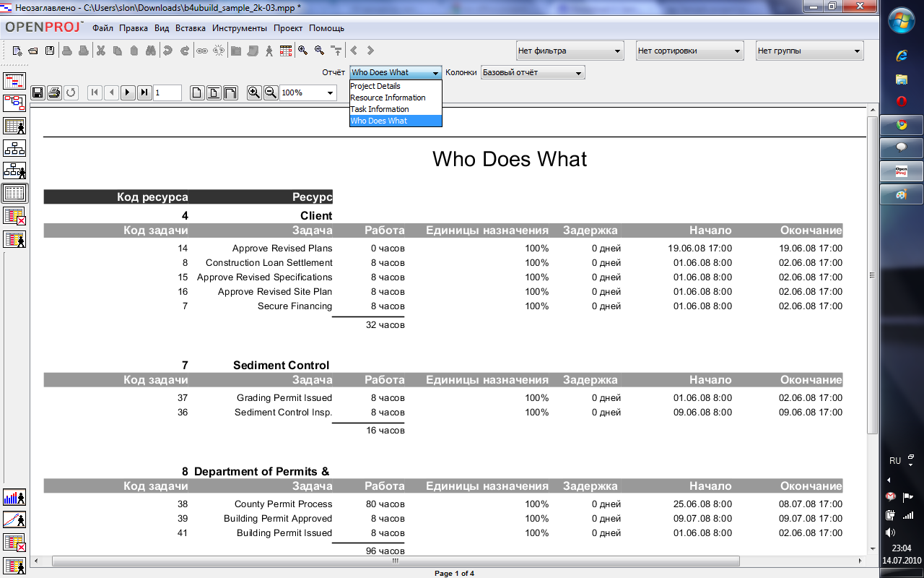Click the Charts view icon in lower sidebar
This screenshot has width=924, height=578.
(x=14, y=519)
